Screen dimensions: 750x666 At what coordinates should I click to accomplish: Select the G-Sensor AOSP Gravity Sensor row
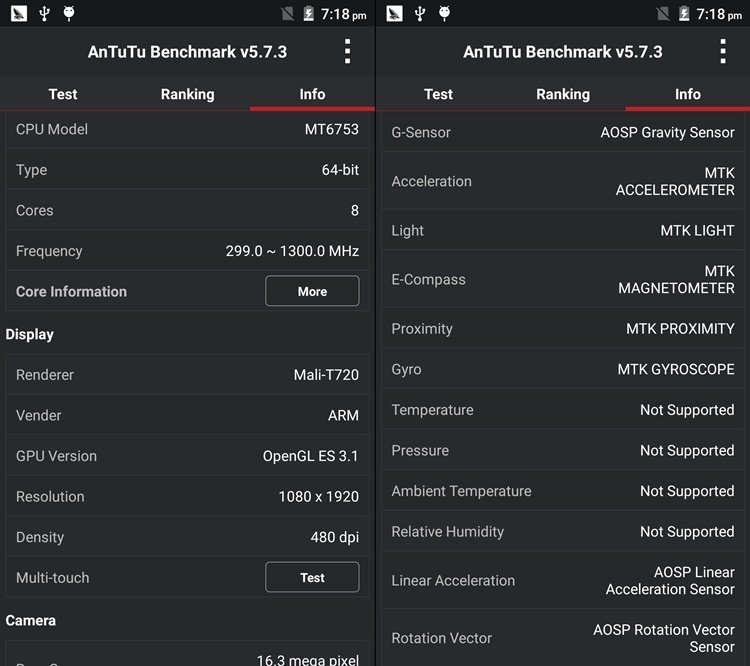click(562, 132)
